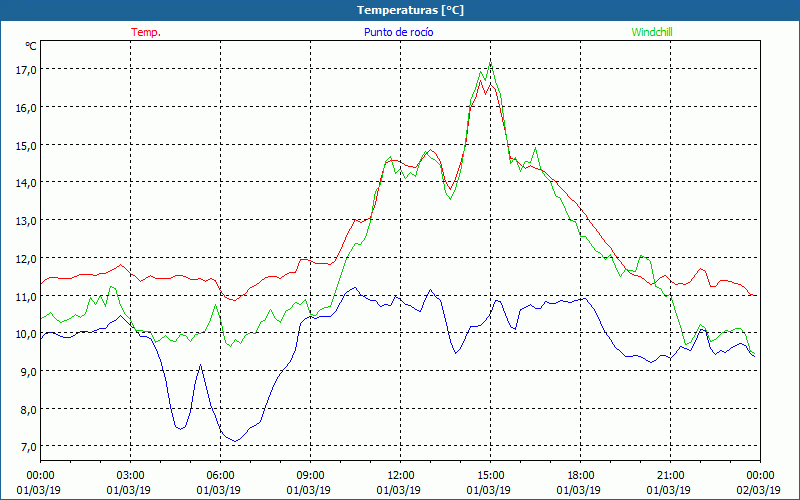Select the 11,0 y-axis value
The height and width of the screenshot is (500, 800).
[26, 296]
